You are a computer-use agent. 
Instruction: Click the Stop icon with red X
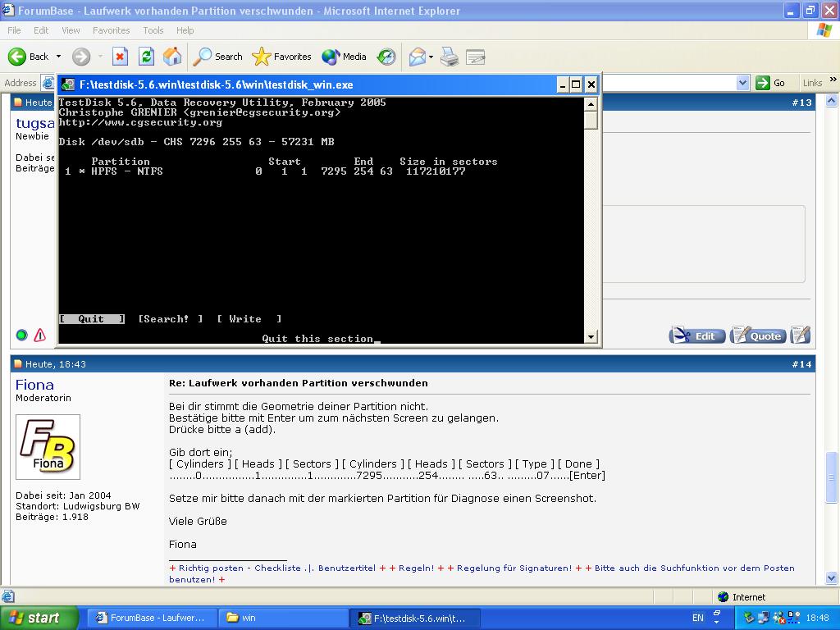(120, 57)
